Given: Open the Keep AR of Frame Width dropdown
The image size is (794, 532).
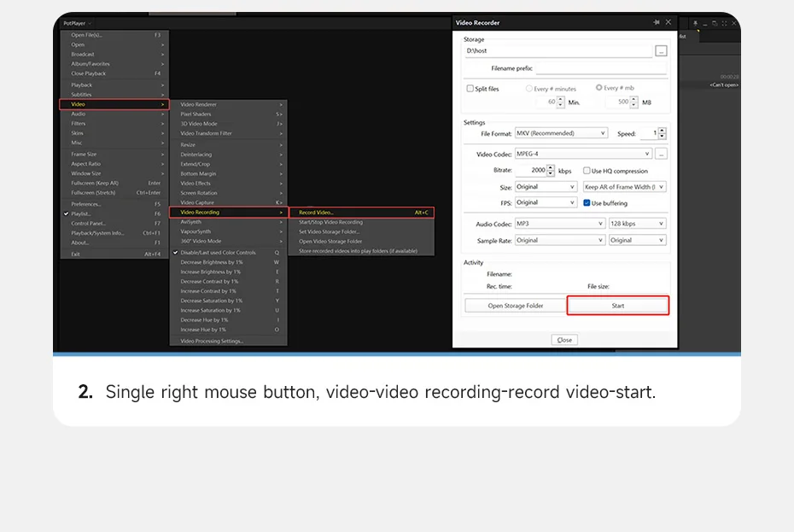Looking at the screenshot, I should (x=624, y=187).
